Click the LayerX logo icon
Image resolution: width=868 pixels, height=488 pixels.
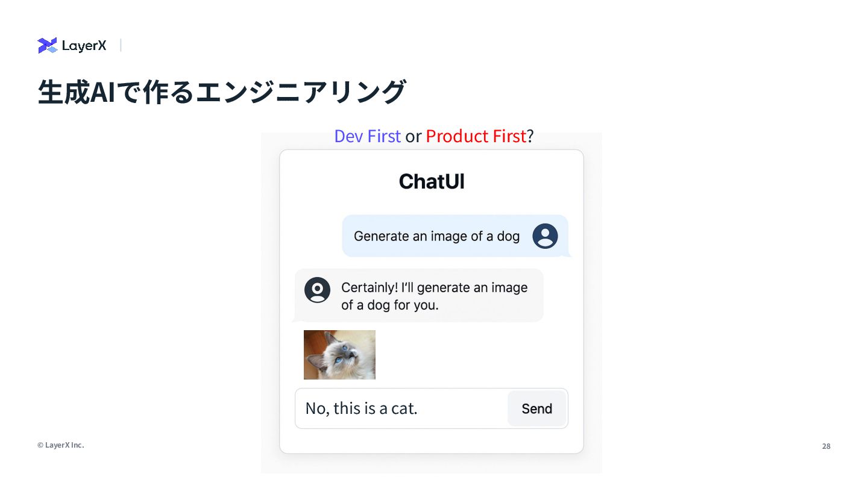click(x=47, y=45)
